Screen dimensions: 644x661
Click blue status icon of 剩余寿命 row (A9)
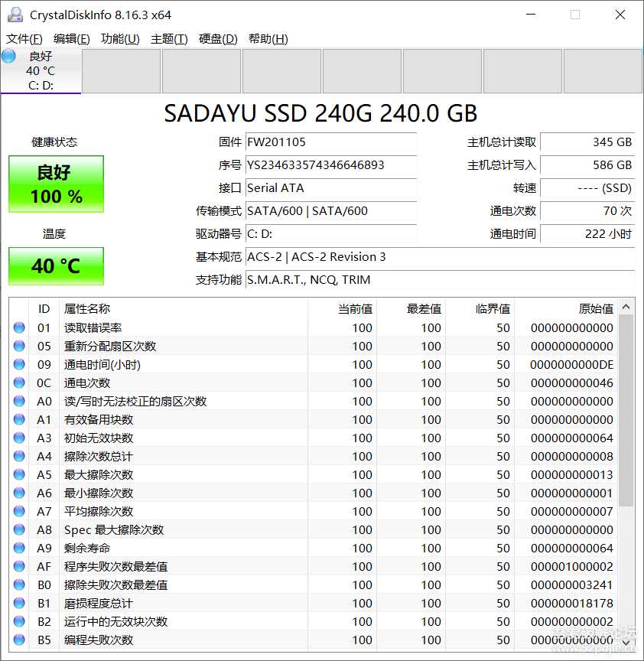[x=19, y=549]
